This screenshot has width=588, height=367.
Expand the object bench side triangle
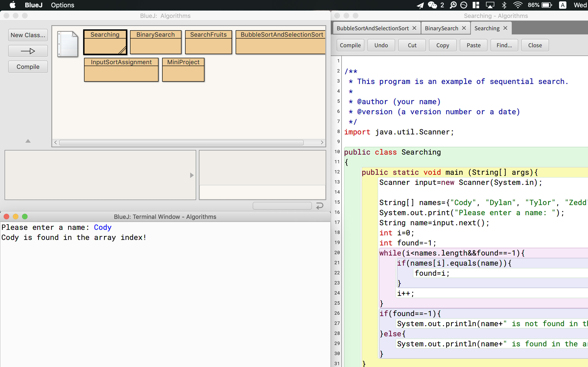[x=192, y=175]
